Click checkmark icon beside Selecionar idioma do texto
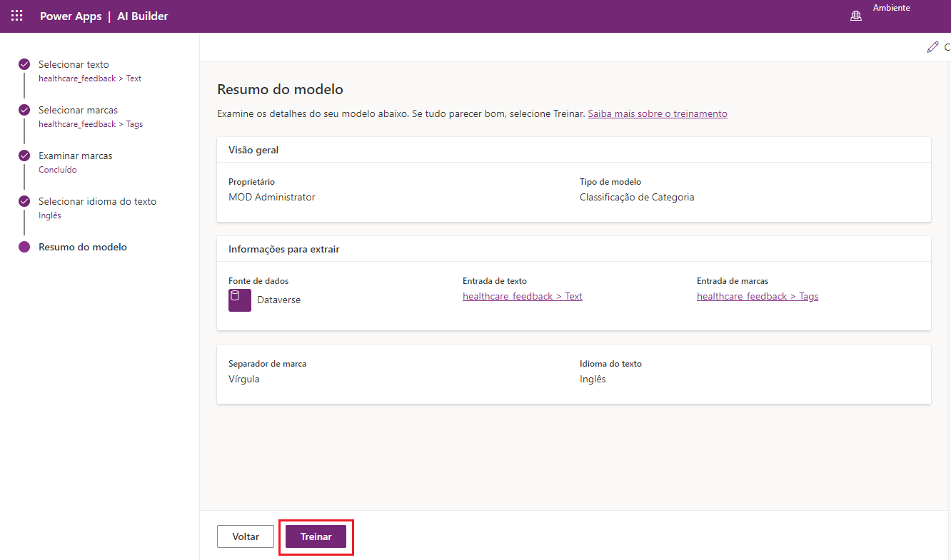 [x=24, y=201]
